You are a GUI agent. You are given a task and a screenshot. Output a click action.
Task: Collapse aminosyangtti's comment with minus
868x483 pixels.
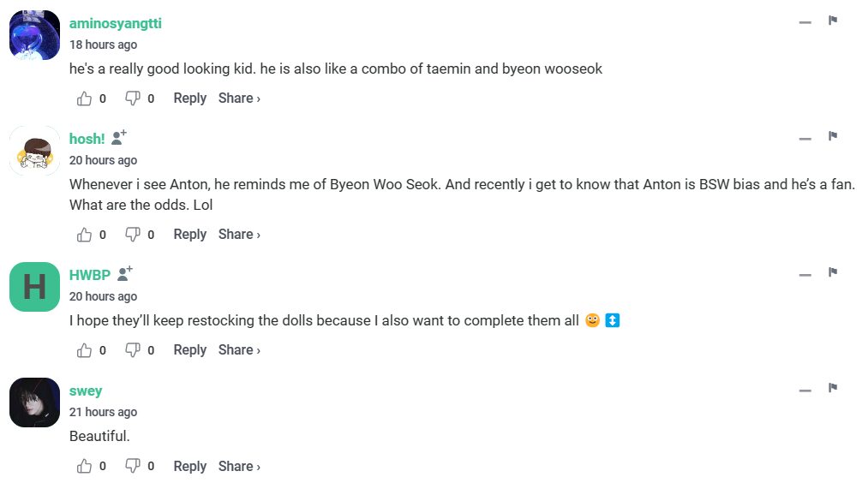click(x=805, y=22)
